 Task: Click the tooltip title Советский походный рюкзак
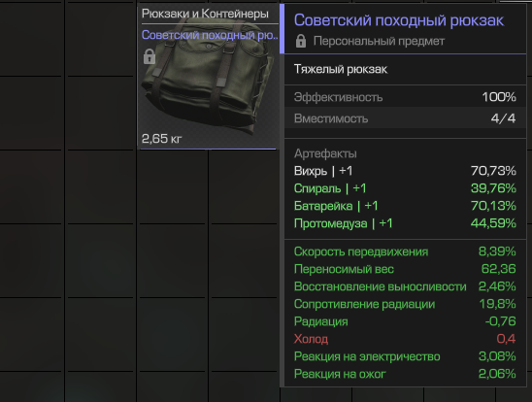(399, 20)
